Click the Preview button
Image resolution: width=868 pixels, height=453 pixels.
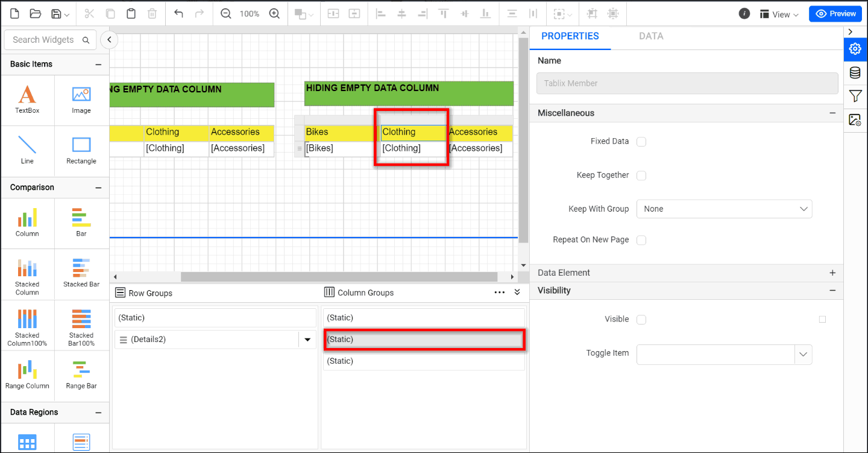[835, 13]
